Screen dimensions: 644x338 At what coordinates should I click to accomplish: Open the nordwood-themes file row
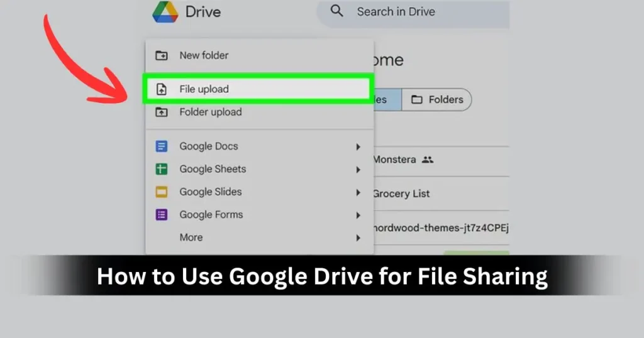point(441,227)
